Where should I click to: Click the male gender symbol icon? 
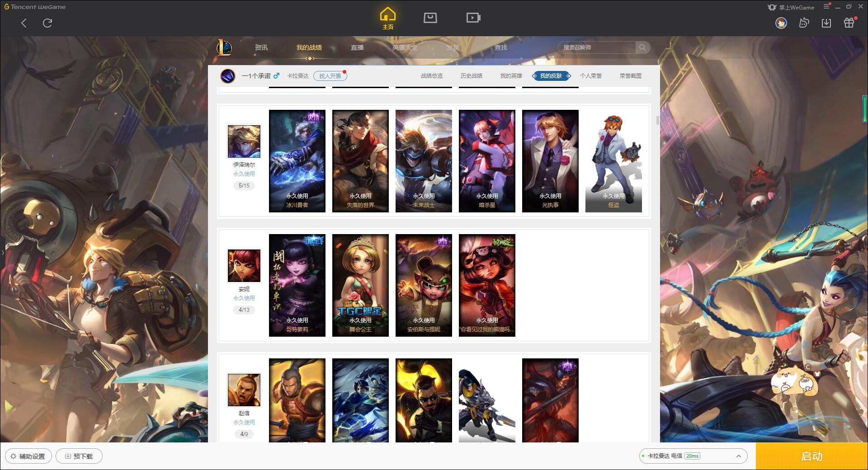pyautogui.click(x=276, y=75)
